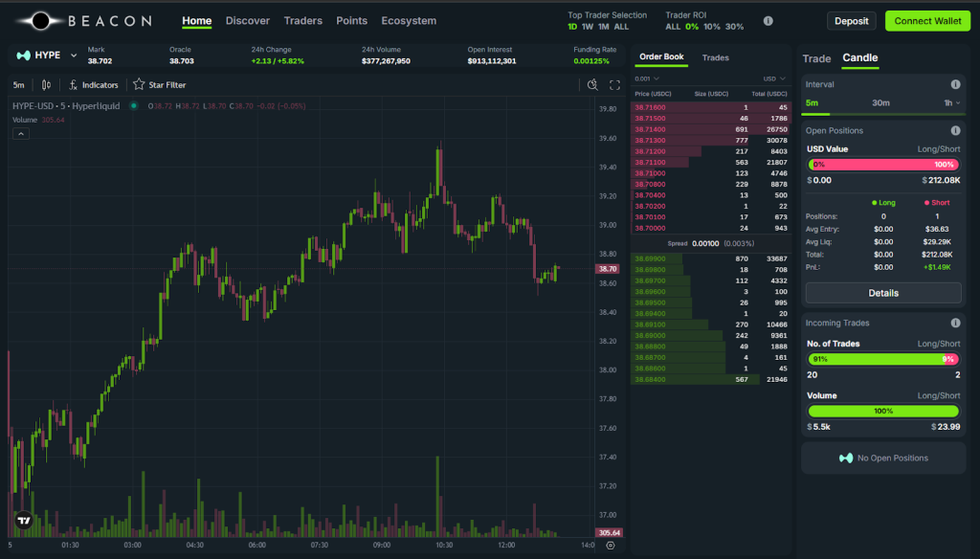
Task: Open chart settings gear at bottom right
Action: 611,545
